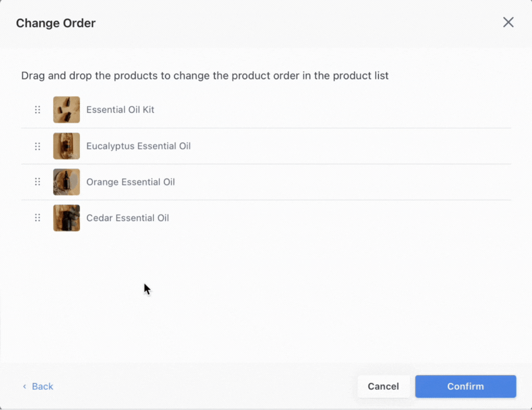532x410 pixels.
Task: Click the Eucalyptus Essential Oil product image
Action: point(66,146)
